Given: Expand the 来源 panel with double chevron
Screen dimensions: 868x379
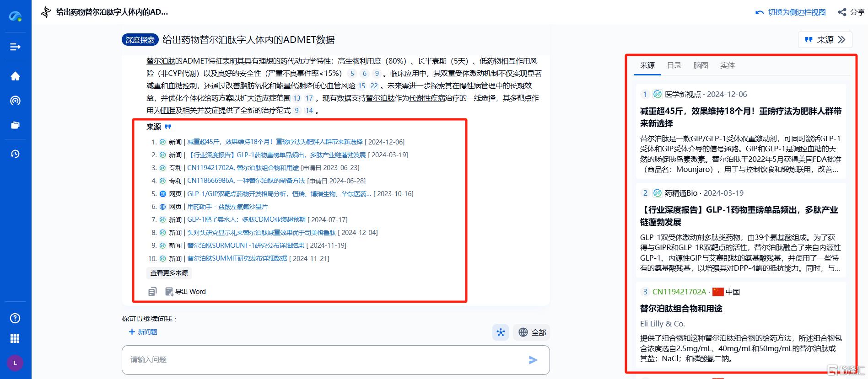Looking at the screenshot, I should click(842, 40).
